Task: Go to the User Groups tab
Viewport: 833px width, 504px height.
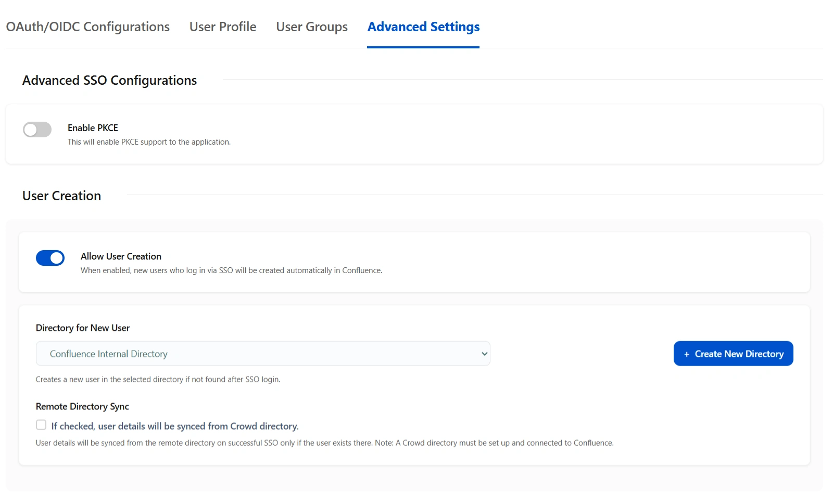Action: point(312,27)
